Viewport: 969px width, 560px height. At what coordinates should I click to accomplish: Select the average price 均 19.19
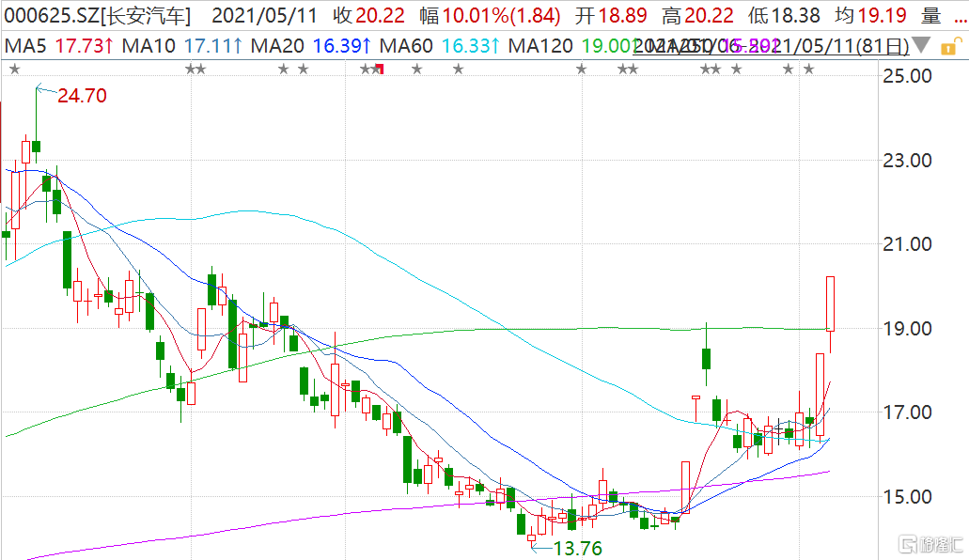click(870, 15)
